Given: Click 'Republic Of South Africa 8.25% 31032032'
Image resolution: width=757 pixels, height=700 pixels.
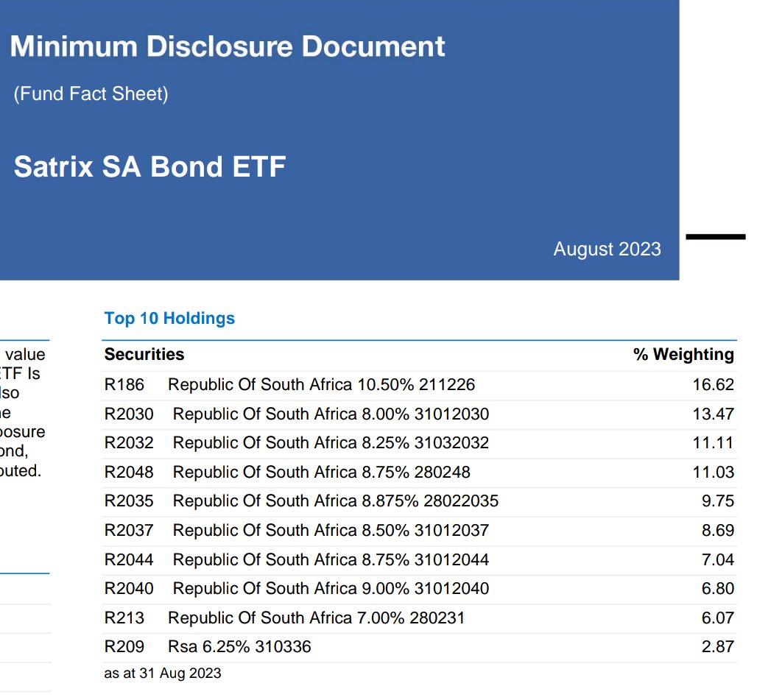Looking at the screenshot, I should (x=331, y=443).
